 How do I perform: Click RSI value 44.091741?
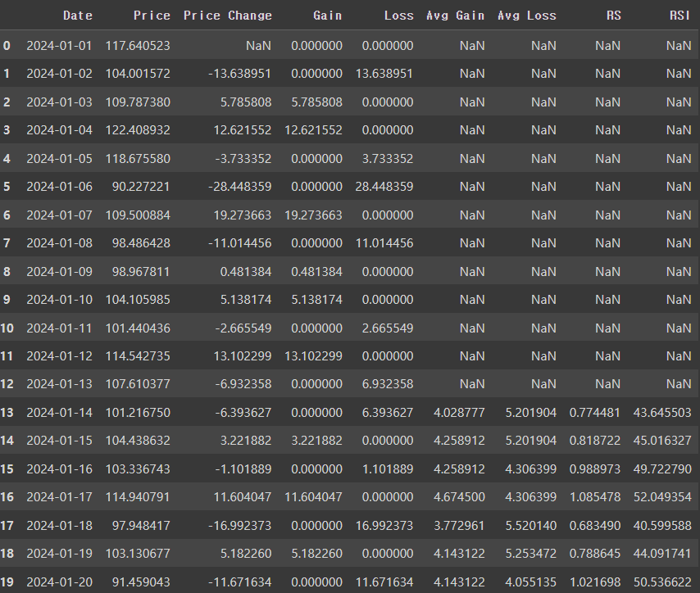(662, 554)
